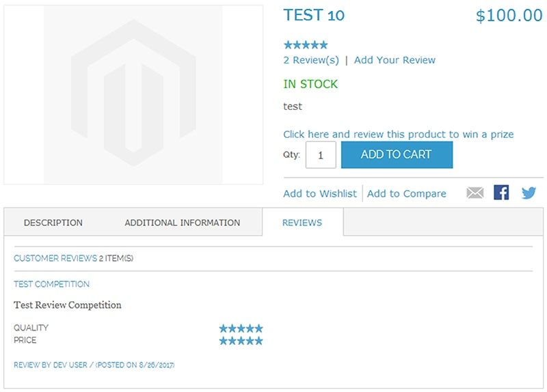Add product to Wishlist
Screen dimensions: 547x392
320,194
